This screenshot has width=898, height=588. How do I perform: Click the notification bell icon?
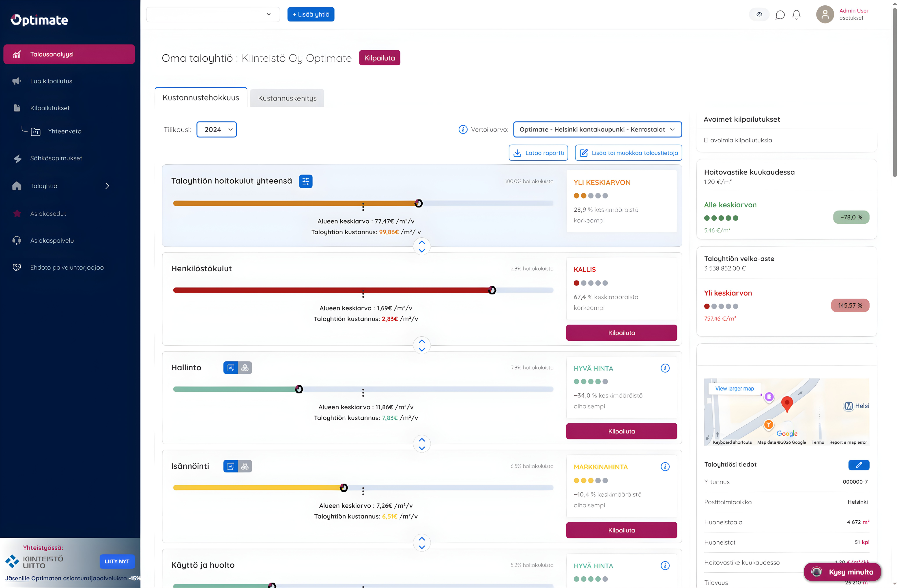[x=796, y=15]
